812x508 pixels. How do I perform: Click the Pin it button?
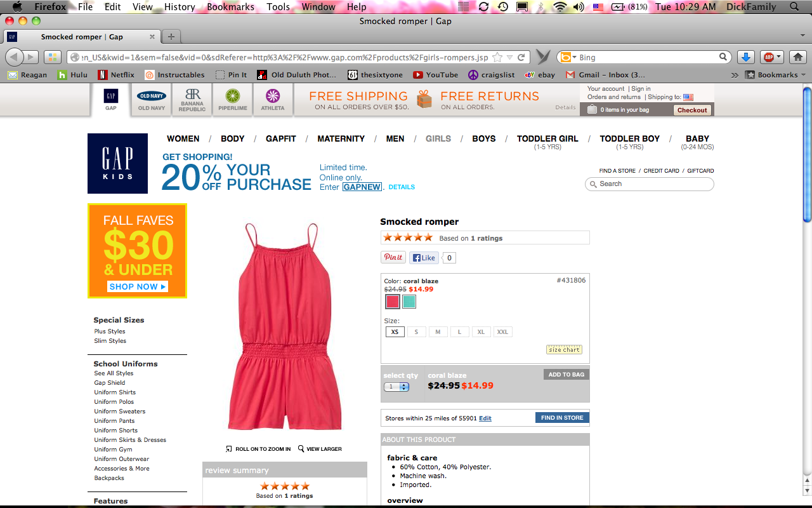[393, 257]
